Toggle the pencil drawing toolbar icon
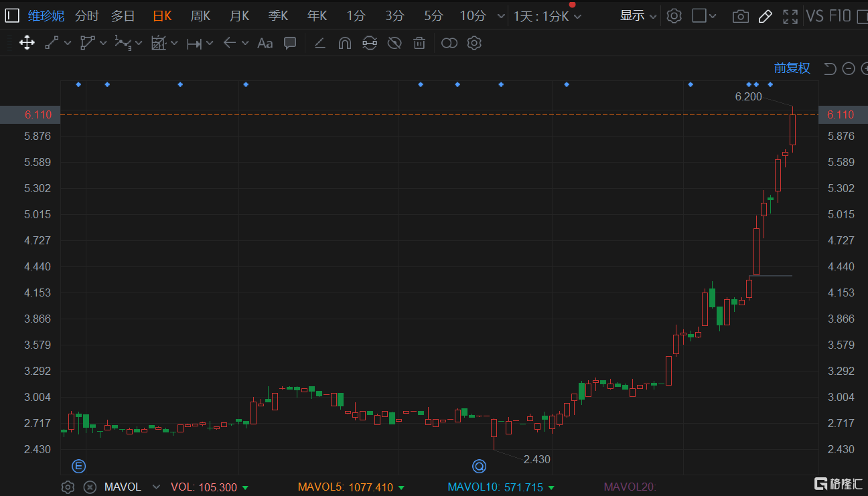Image resolution: width=868 pixels, height=496 pixels. [766, 16]
